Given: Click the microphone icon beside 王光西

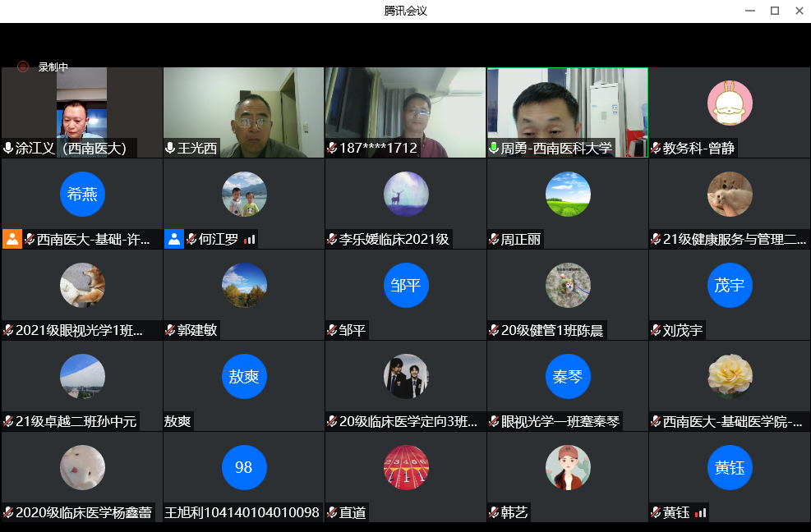Looking at the screenshot, I should (x=170, y=149).
